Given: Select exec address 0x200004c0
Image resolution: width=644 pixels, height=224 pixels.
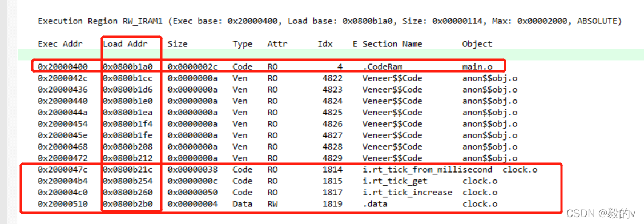Looking at the screenshot, I should (63, 193).
